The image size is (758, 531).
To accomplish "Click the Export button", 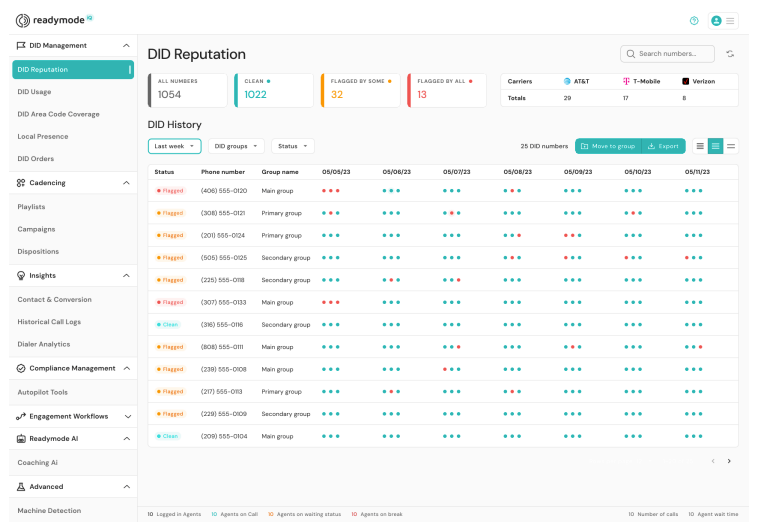I will click(x=663, y=146).
